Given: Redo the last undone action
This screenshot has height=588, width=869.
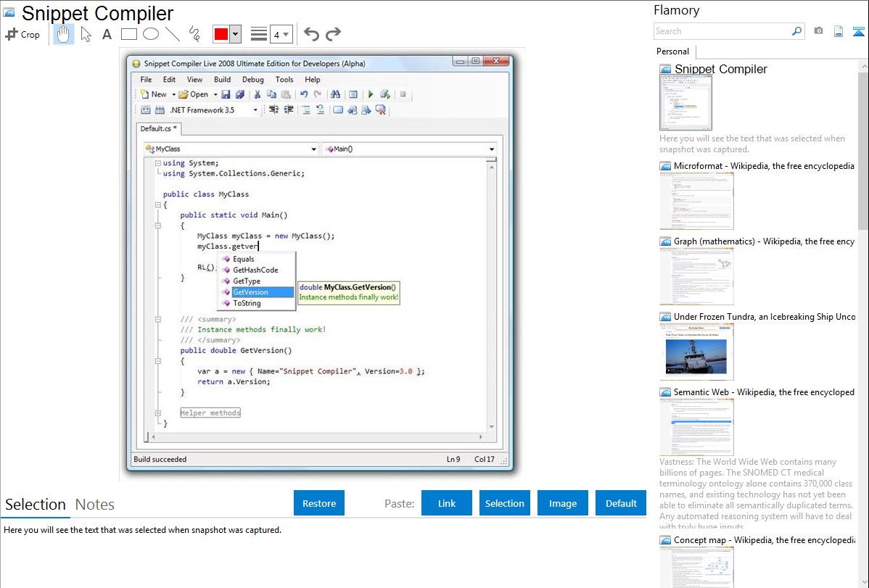Looking at the screenshot, I should pyautogui.click(x=333, y=34).
